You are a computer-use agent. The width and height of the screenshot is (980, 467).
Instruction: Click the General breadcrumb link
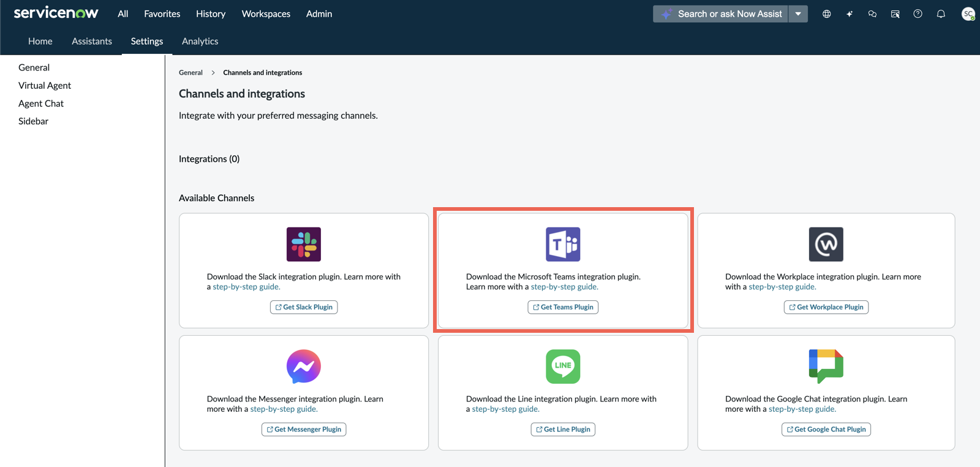pos(190,72)
